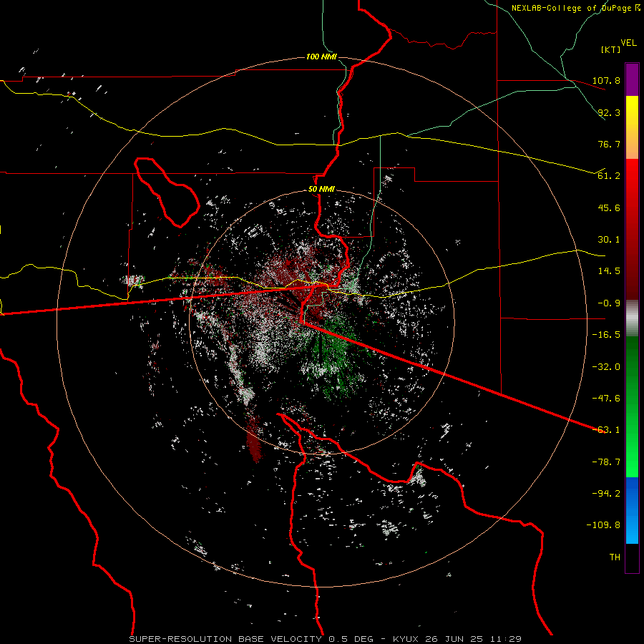Select the 30.1 velocity scale label

[609, 240]
